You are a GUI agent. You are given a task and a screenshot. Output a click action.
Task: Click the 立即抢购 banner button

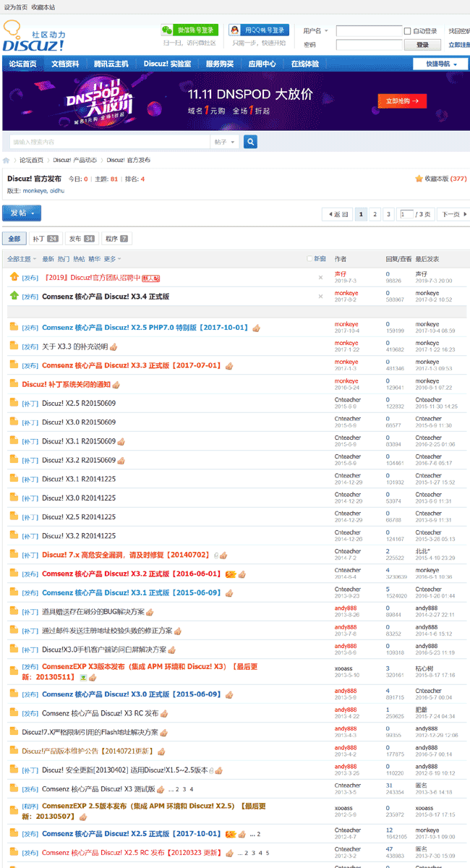tap(402, 101)
